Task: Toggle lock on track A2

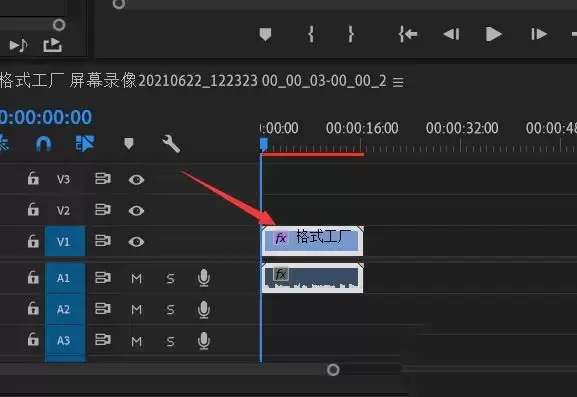Action: pyautogui.click(x=33, y=309)
